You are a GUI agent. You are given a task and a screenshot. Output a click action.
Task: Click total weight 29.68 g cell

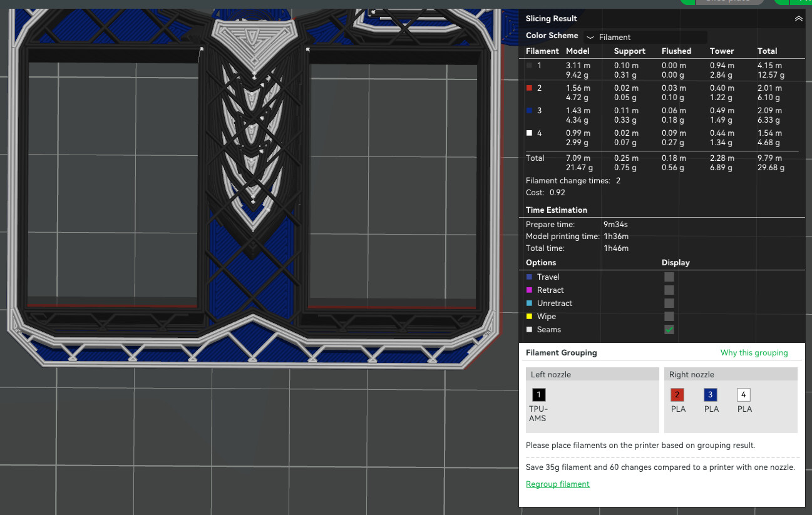coord(771,168)
